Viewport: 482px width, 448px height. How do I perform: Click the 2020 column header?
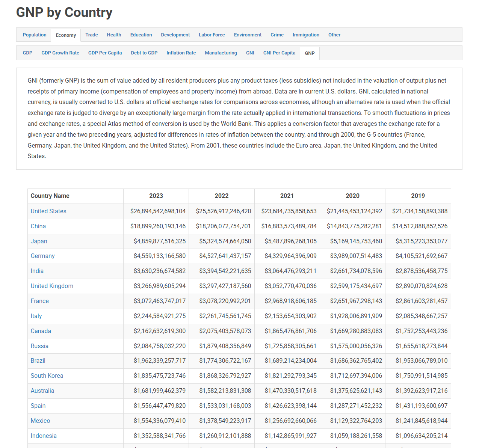point(353,196)
